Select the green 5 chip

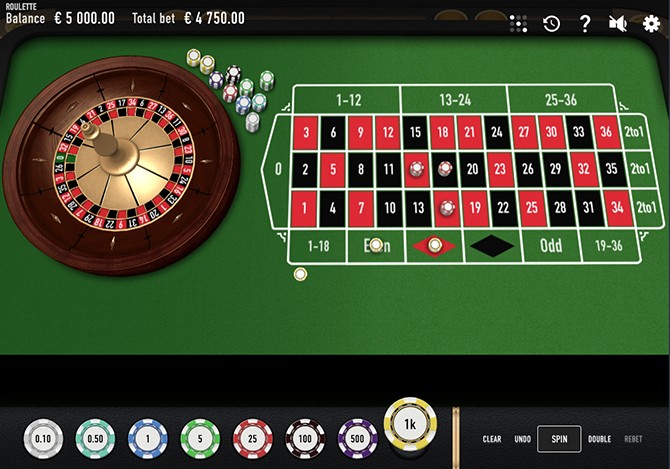[200, 439]
